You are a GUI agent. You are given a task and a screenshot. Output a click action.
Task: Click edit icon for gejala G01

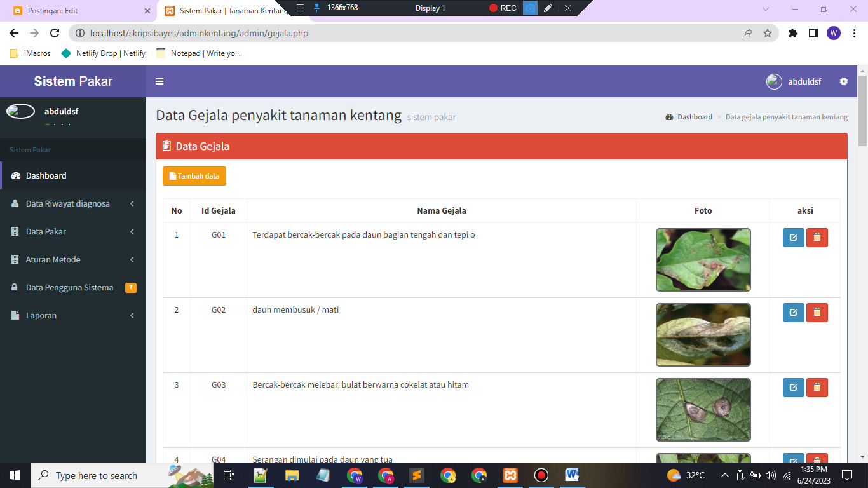(x=794, y=238)
